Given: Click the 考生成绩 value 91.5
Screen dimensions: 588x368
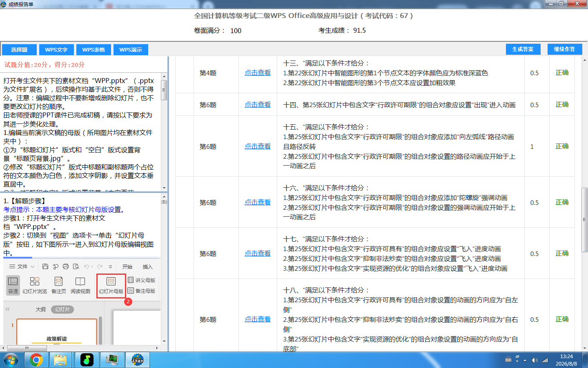Looking at the screenshot, I should pos(359,31).
